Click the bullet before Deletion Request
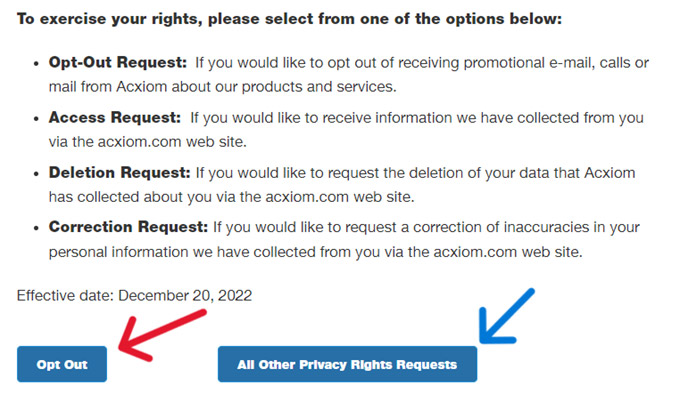This screenshot has height=417, width=680. click(x=36, y=174)
